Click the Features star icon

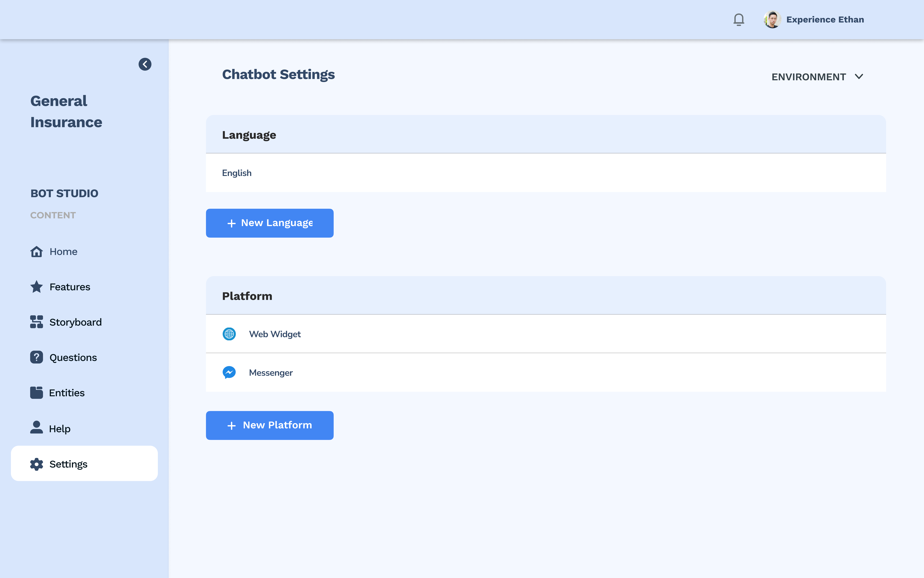[x=37, y=287]
